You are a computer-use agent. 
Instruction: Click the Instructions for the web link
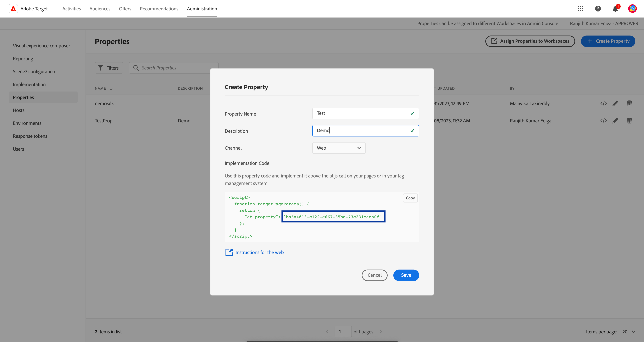coord(259,252)
